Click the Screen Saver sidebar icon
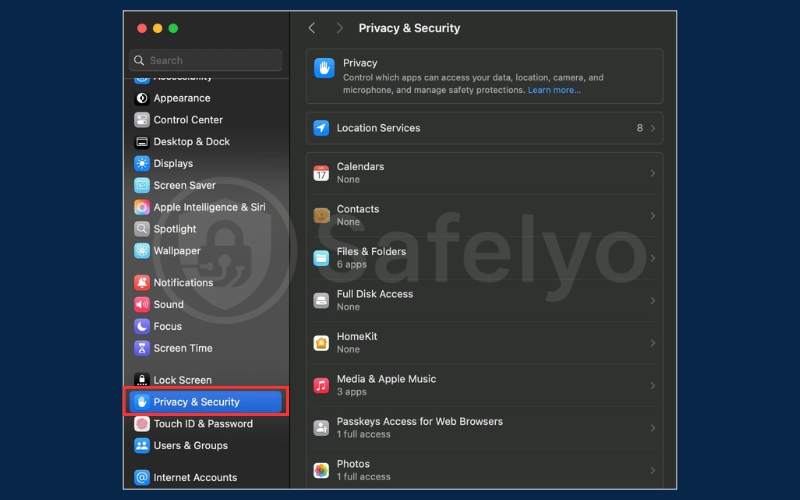The image size is (800, 500). point(142,185)
